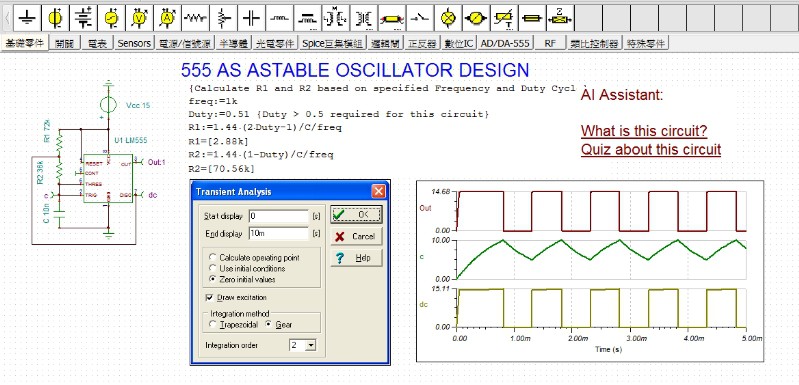Open the 數位IC tab

coord(460,43)
